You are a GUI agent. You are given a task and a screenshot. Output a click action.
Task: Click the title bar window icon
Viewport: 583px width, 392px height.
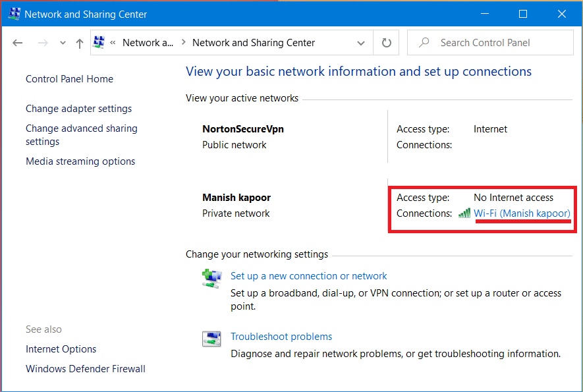pos(14,14)
